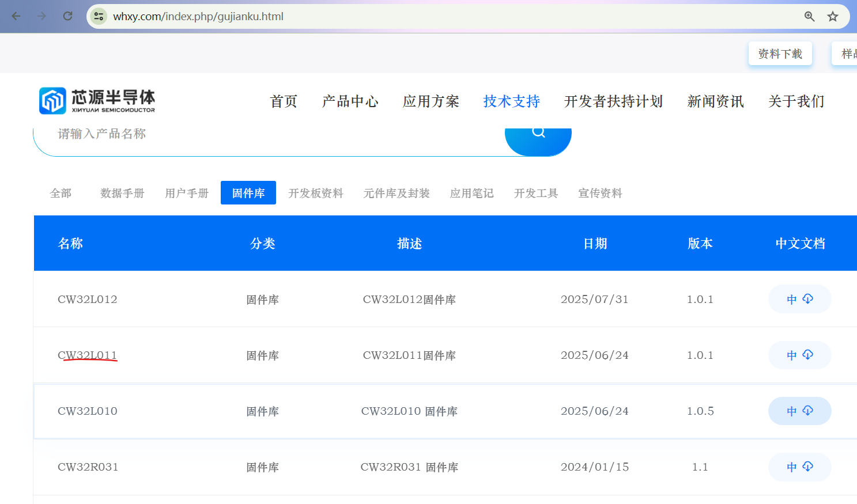
Task: Open the 新闻资讯 menu
Action: pyautogui.click(x=716, y=101)
